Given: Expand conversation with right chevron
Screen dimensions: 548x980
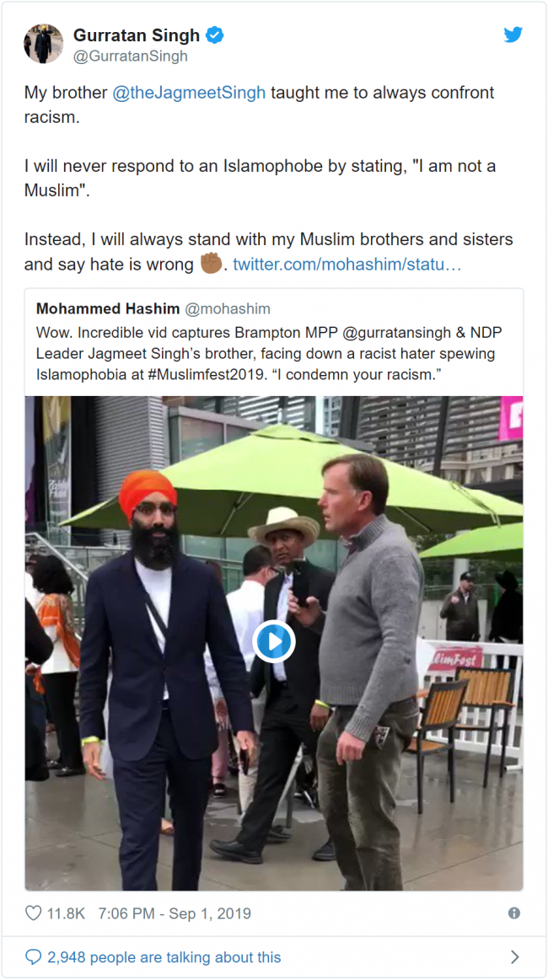Looking at the screenshot, I should coord(515,957).
